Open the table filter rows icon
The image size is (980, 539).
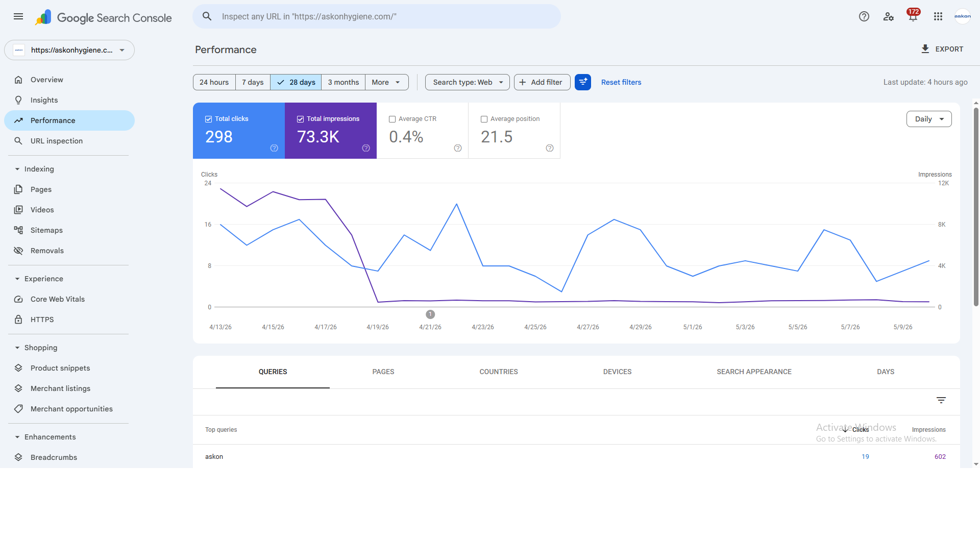click(941, 400)
